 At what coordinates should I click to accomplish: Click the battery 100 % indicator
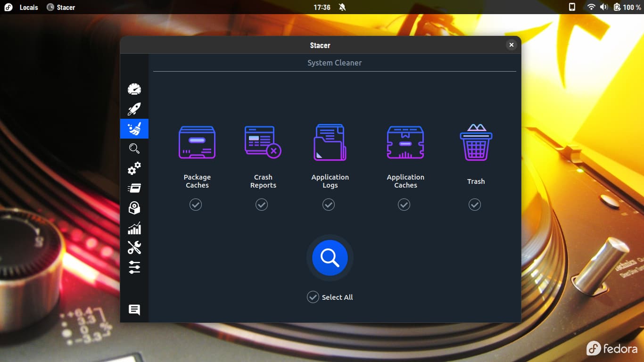coord(627,7)
